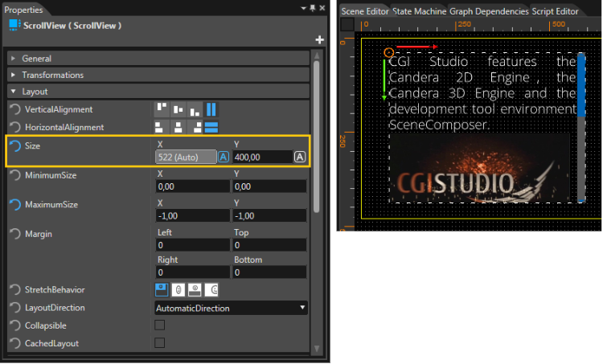Enable the CachedLayout checkbox
Image resolution: width=603 pixels, height=364 pixels.
(160, 343)
